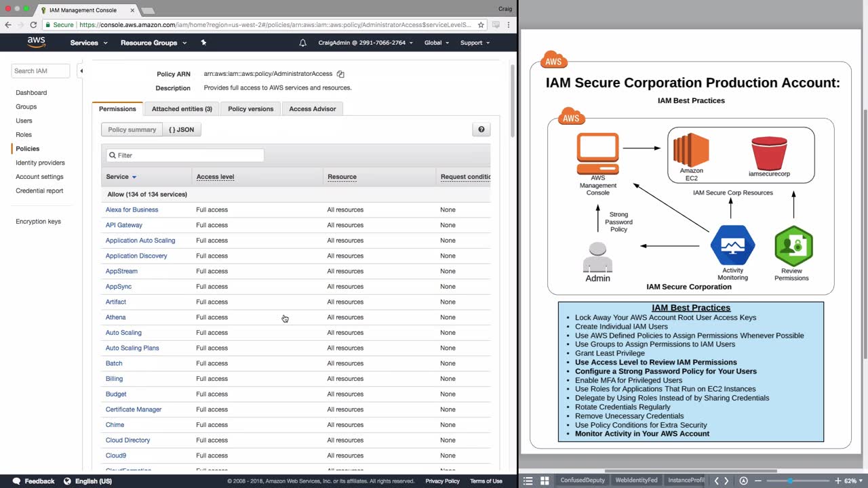Select the Amazon EC2 icon in the diagram
The width and height of the screenshot is (868, 488).
click(x=691, y=149)
